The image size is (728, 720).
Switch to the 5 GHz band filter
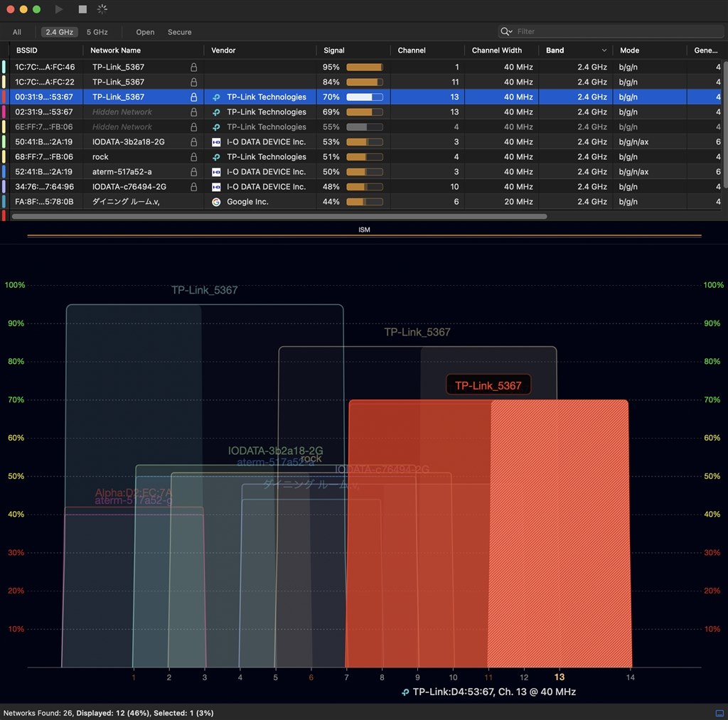(97, 32)
